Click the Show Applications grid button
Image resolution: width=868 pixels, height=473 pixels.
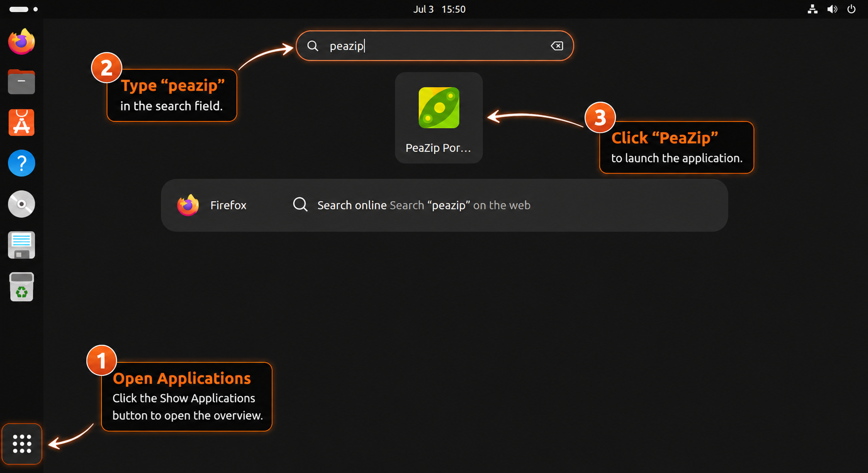click(x=22, y=444)
